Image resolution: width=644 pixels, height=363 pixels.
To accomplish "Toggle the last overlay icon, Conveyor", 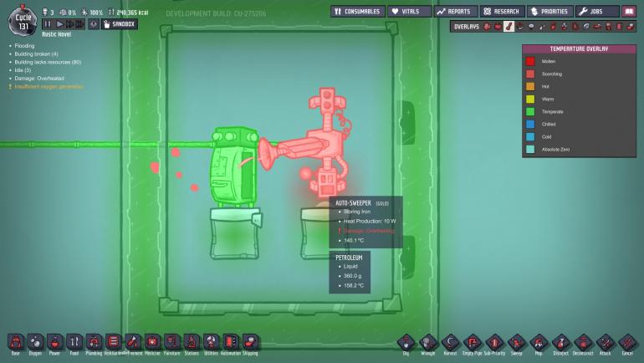I will (x=631, y=27).
